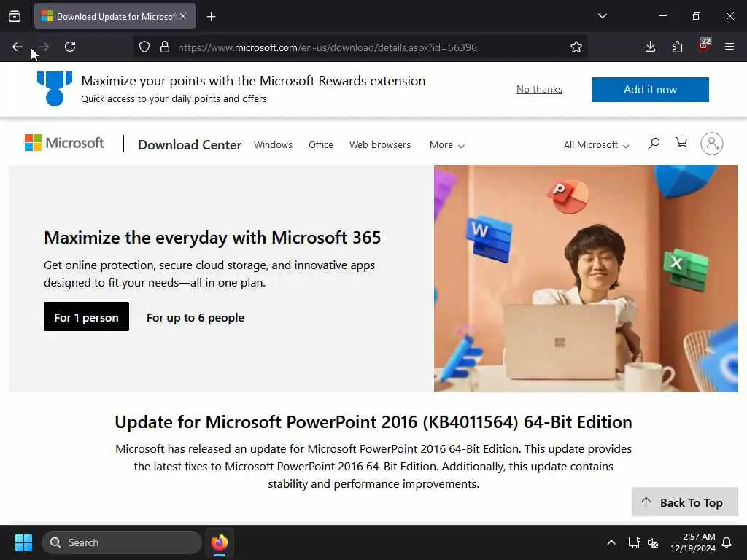Open the extension with badge 22
The image size is (747, 560).
pyautogui.click(x=704, y=46)
